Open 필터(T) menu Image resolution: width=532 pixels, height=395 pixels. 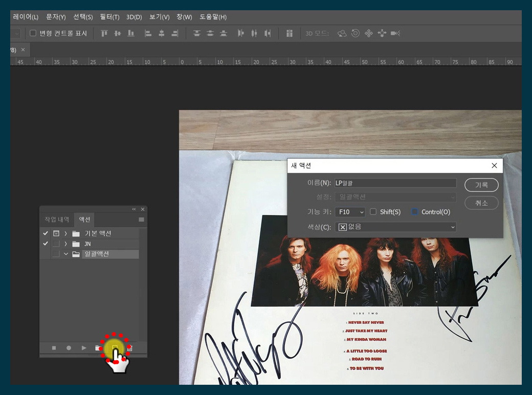click(x=109, y=17)
